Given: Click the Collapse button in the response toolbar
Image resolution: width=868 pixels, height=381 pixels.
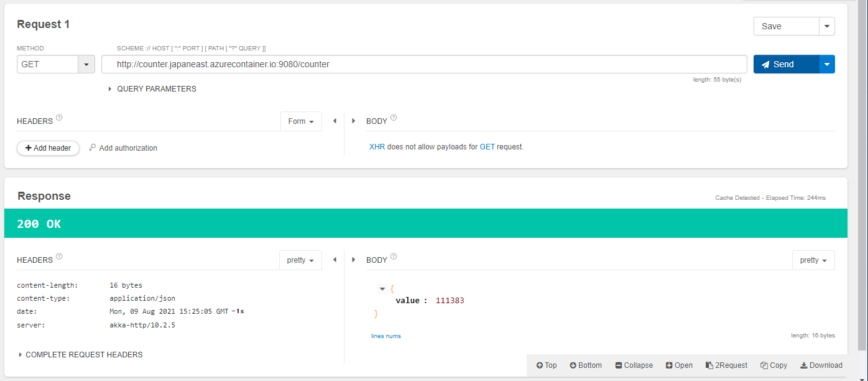Looking at the screenshot, I should (634, 365).
